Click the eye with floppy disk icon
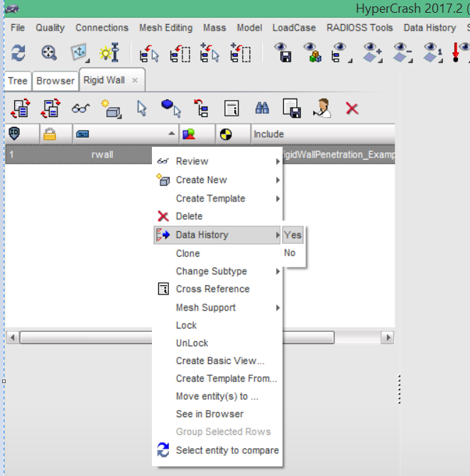Viewport: 470px width, 476px height. point(283,52)
